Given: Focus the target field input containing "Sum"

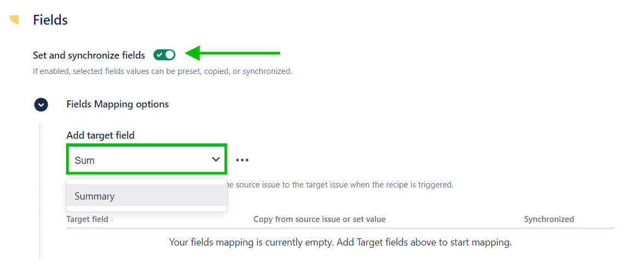Looking at the screenshot, I should click(x=137, y=160).
